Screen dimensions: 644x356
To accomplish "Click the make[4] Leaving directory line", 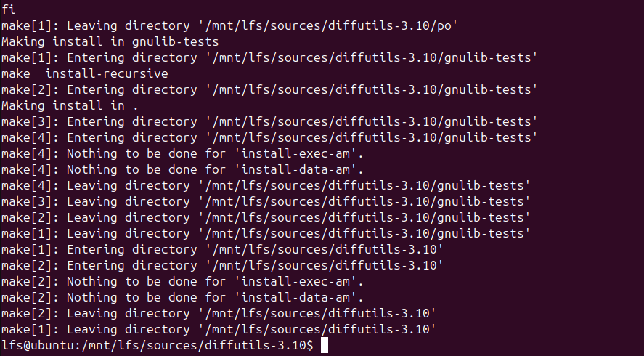I will point(265,185).
